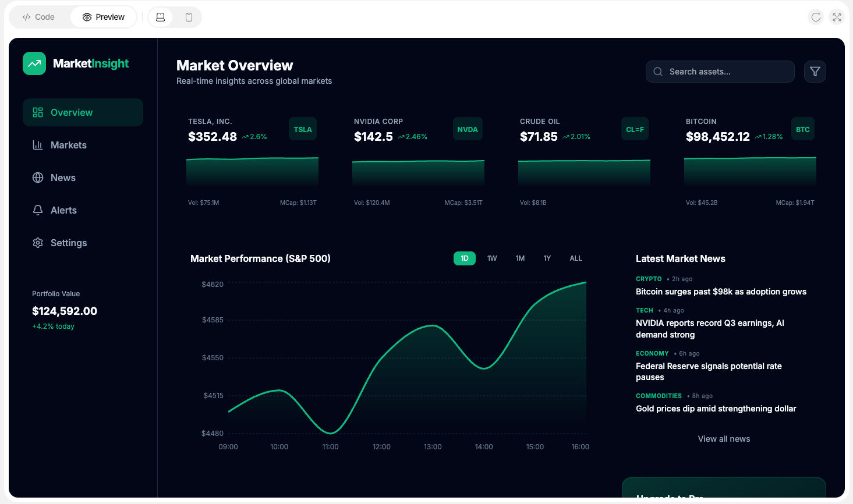Click the MarketInsight logo icon

pos(34,63)
